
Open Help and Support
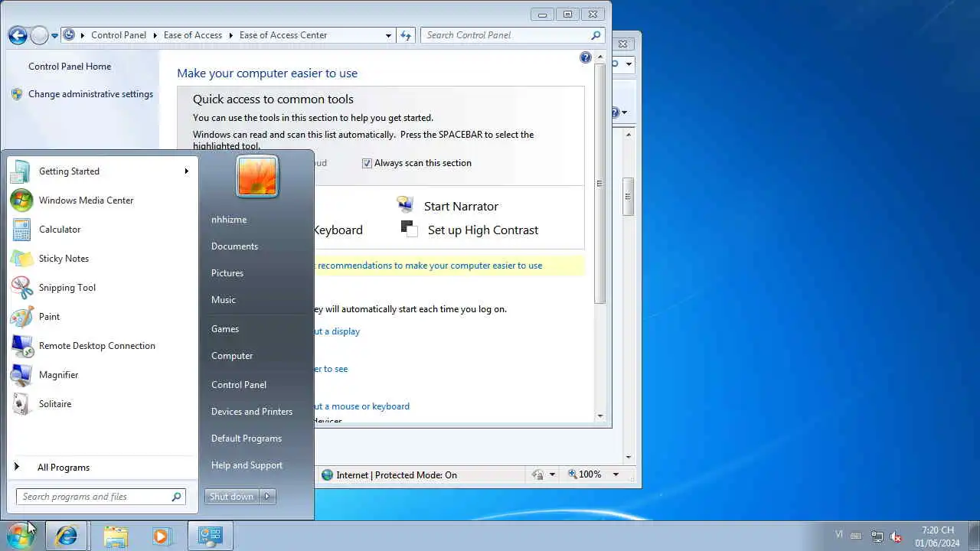pyautogui.click(x=247, y=465)
